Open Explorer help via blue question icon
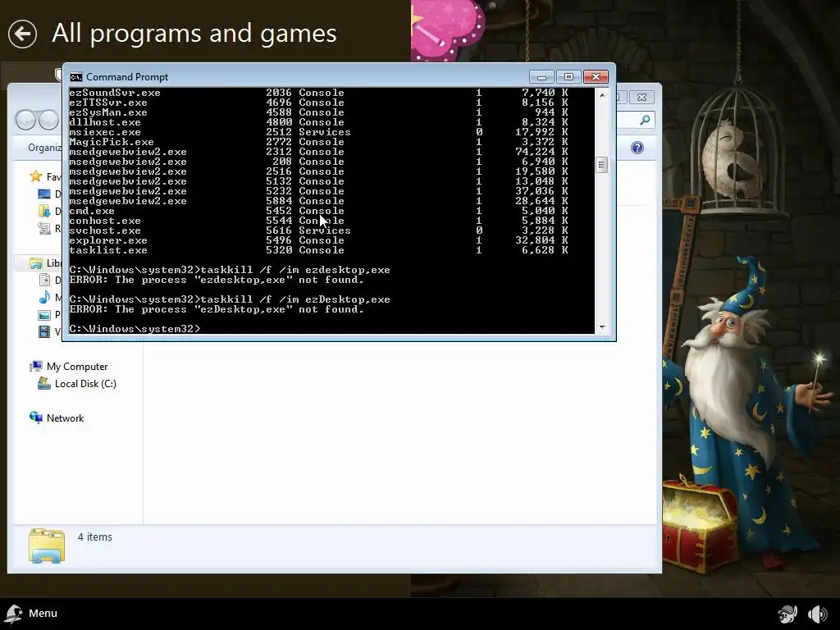The width and height of the screenshot is (840, 630). [637, 148]
